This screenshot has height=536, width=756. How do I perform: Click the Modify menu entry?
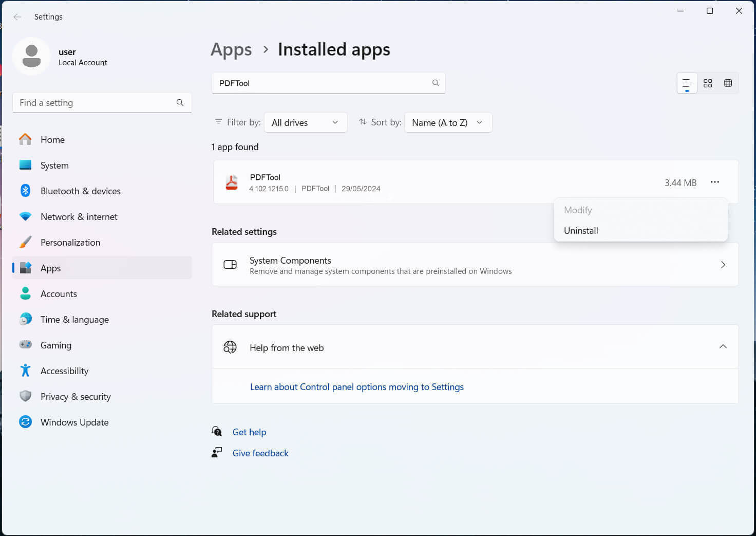click(x=640, y=210)
